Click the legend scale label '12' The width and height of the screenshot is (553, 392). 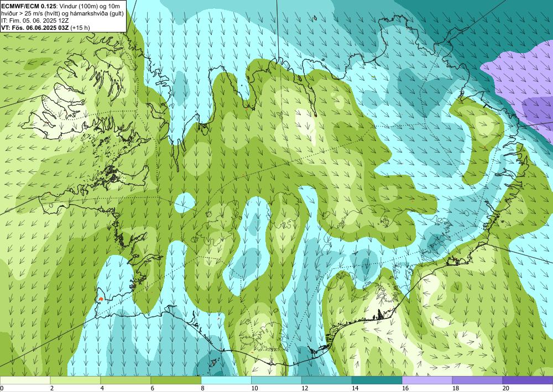click(x=305, y=389)
